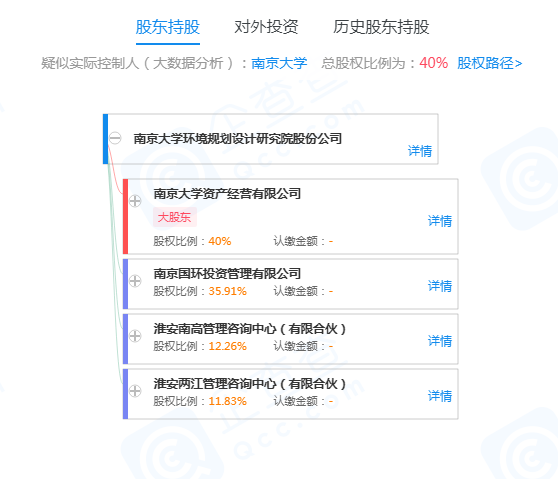The height and width of the screenshot is (479, 558).
Task: Collapse the 南京大学环境规划设计研究院股份公司 root node
Action: click(115, 138)
